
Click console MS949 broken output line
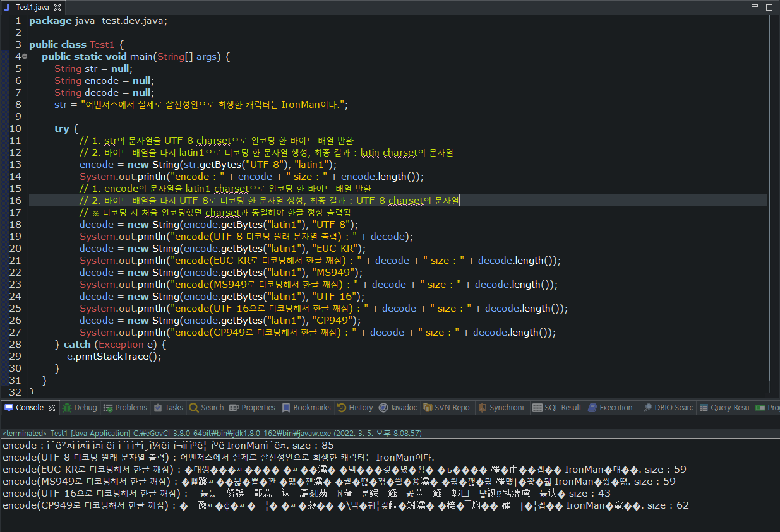point(339,482)
